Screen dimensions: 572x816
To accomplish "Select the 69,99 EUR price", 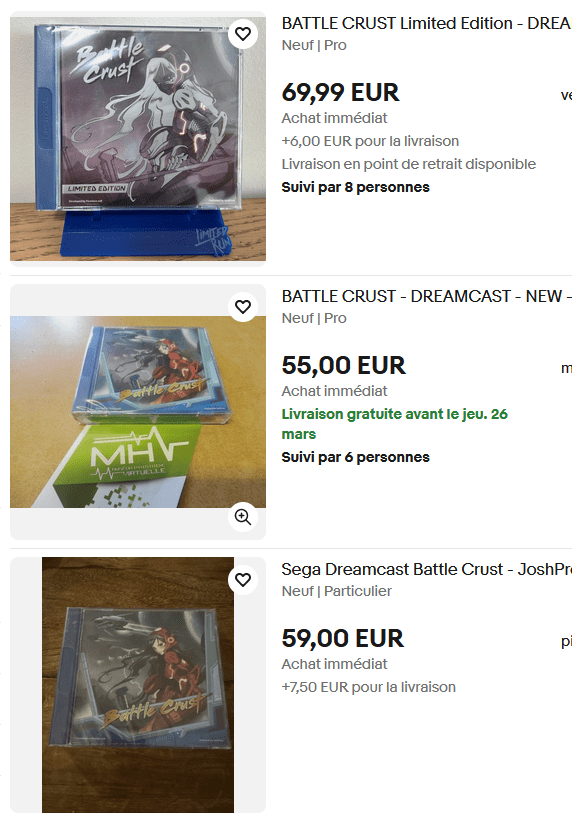I will coord(340,93).
